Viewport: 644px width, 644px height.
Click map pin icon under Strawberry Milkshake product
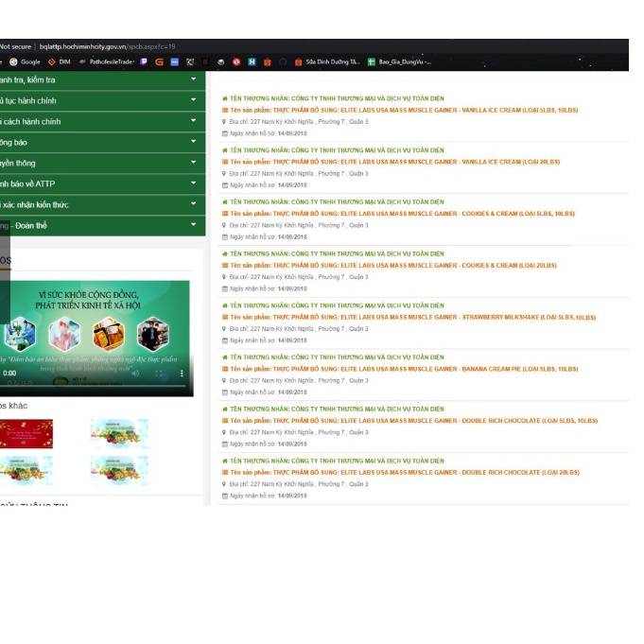click(x=224, y=329)
